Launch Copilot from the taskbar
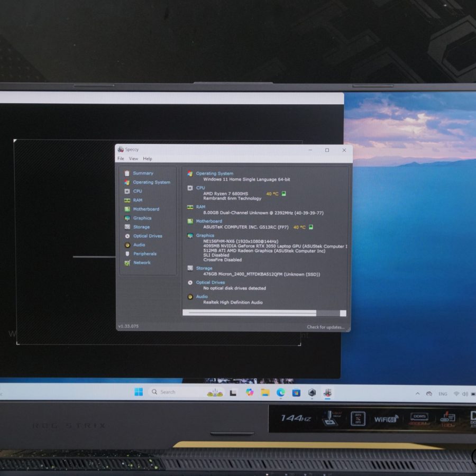Viewport: 476px width, 476px height. [x=250, y=392]
